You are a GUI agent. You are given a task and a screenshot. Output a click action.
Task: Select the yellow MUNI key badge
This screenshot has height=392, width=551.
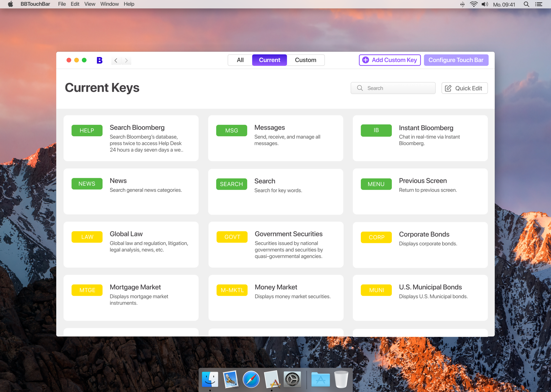376,290
